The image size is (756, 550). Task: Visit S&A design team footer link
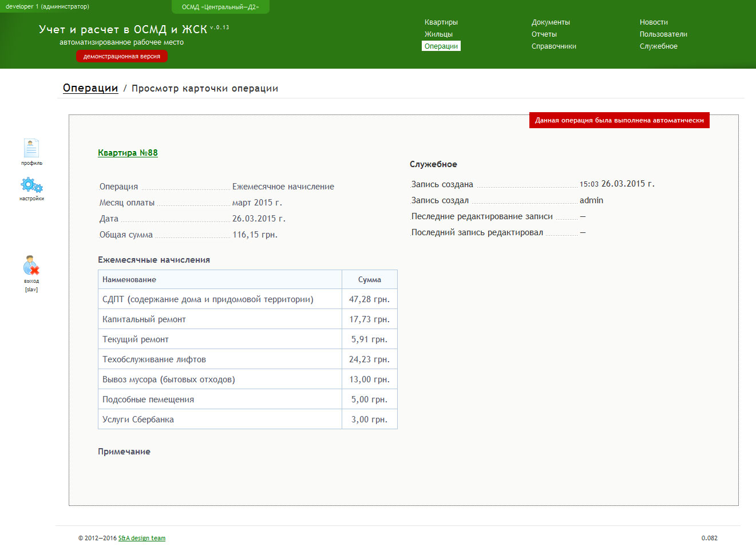(142, 538)
